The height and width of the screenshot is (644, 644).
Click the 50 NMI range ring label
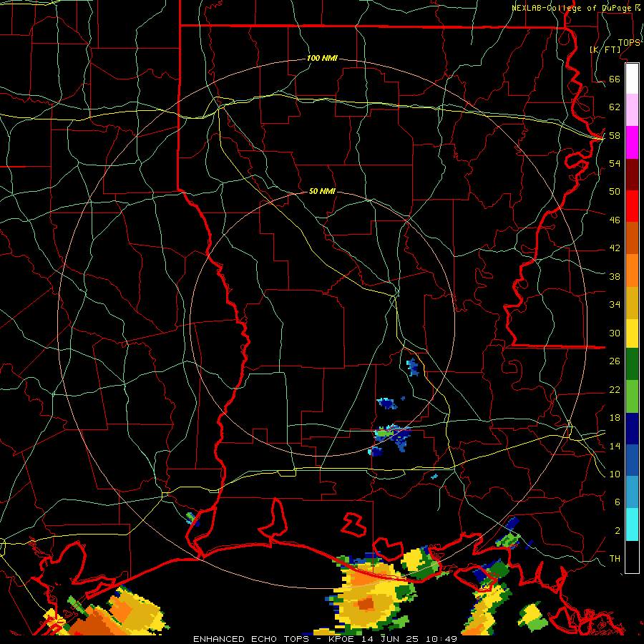[322, 191]
